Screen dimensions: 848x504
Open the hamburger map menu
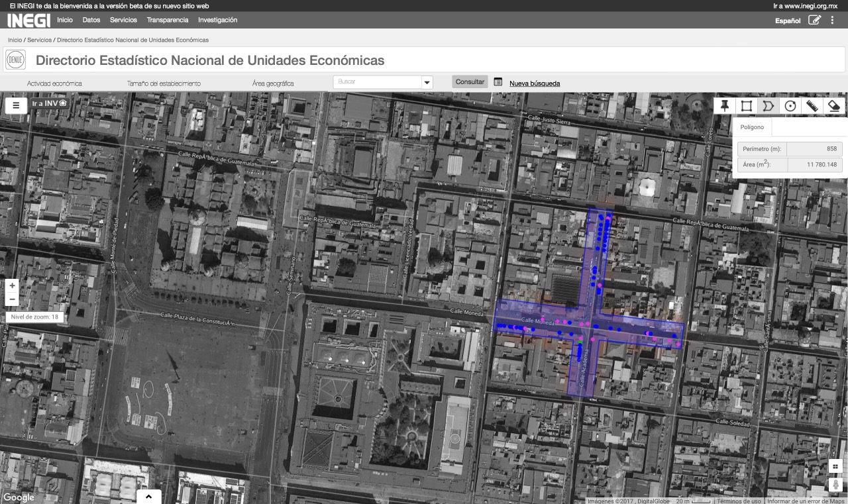coord(16,105)
